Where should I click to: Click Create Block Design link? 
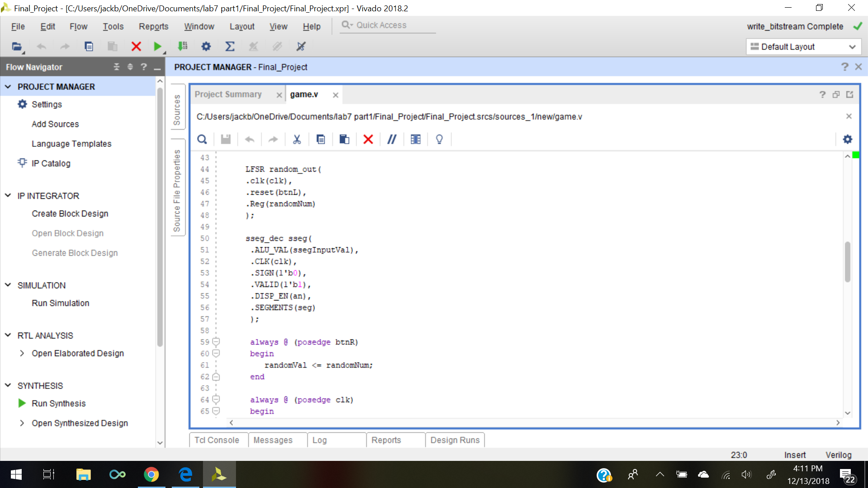click(x=70, y=214)
